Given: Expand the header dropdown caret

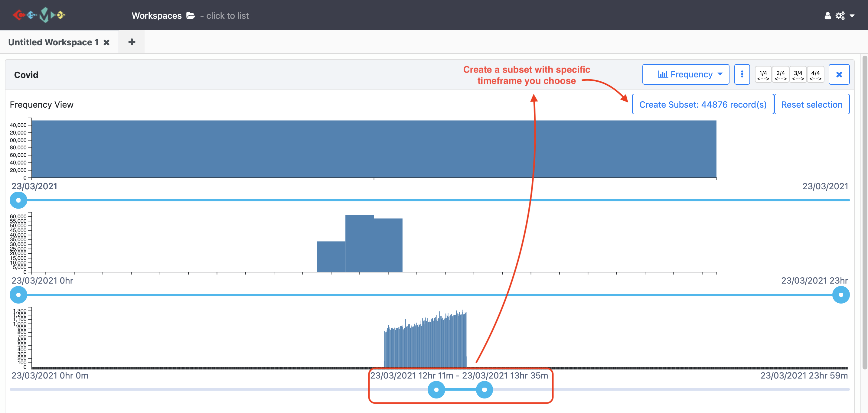Looking at the screenshot, I should click(852, 15).
